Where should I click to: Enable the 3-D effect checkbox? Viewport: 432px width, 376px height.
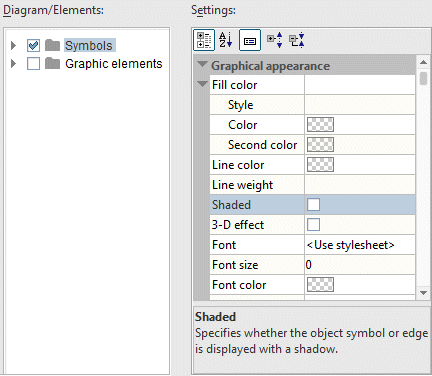[x=313, y=225]
